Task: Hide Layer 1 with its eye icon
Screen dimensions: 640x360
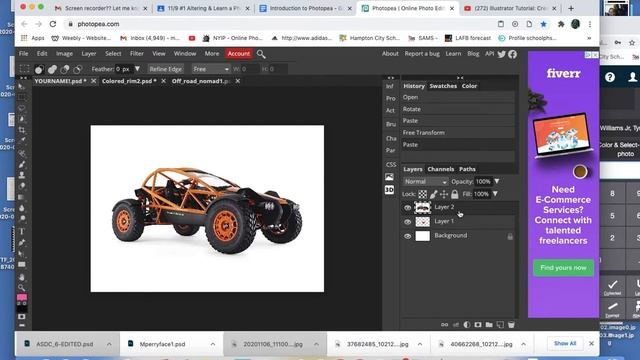Action: pos(407,222)
